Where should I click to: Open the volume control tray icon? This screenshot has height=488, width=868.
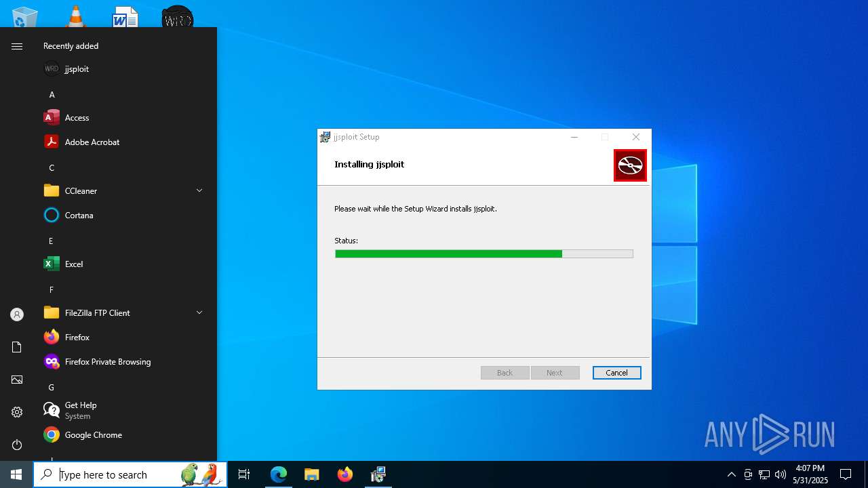tap(781, 474)
